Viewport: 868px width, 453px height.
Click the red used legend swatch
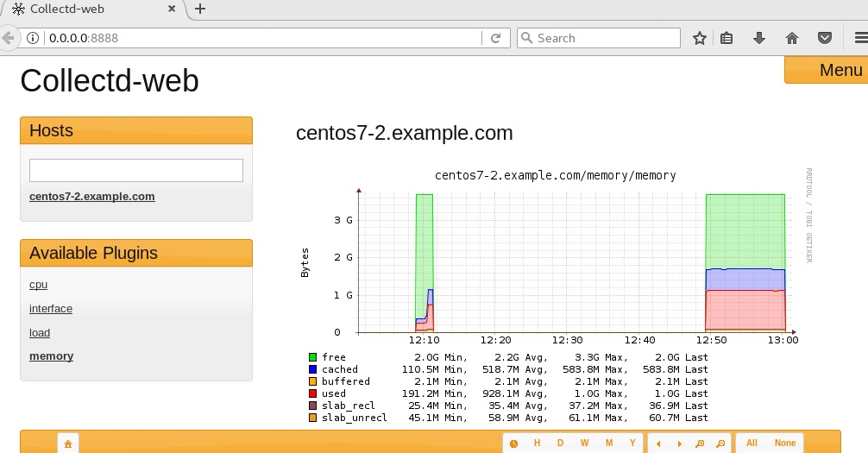point(312,393)
